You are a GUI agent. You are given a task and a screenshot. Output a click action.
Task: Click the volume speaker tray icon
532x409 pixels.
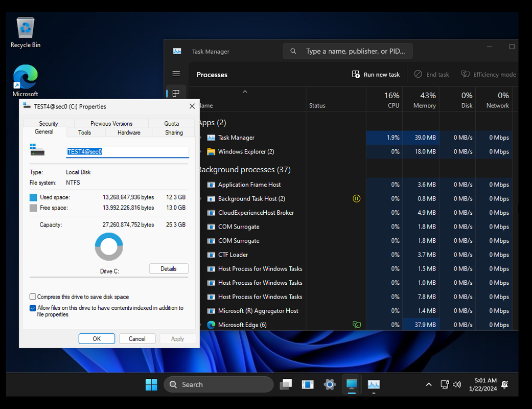pos(457,384)
